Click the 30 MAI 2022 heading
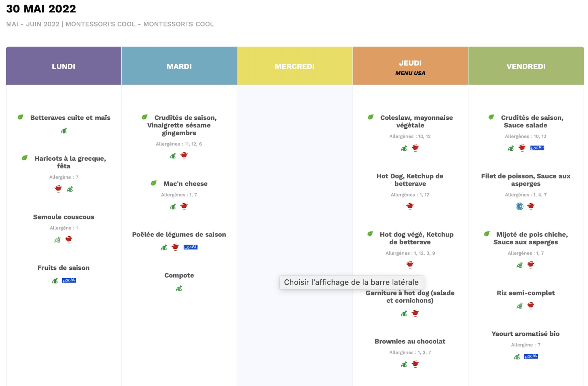Viewport: 588px width, 386px height. [41, 9]
